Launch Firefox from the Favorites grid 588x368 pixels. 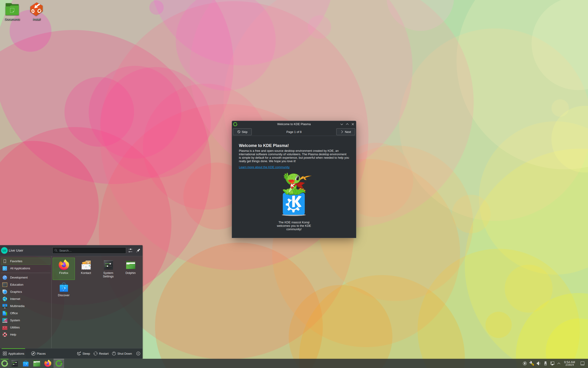(64, 268)
